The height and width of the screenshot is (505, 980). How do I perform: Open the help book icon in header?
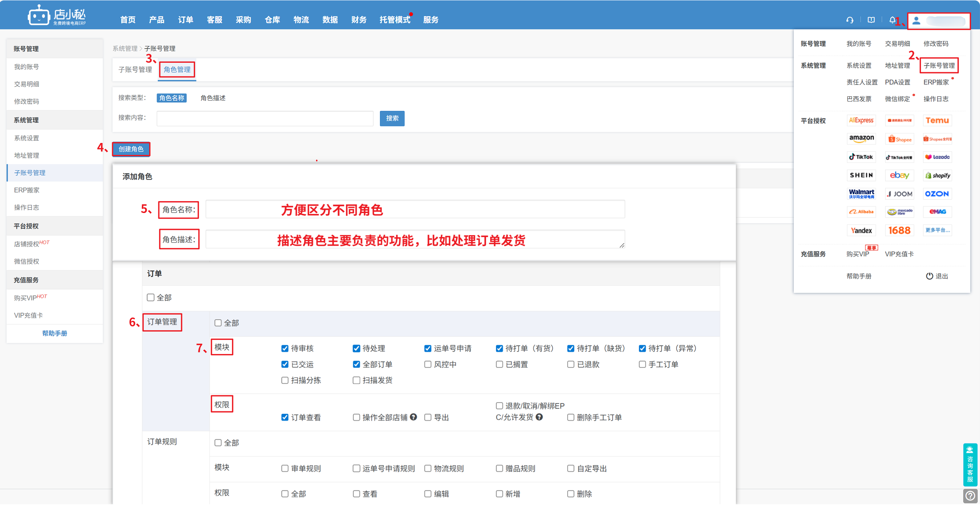(871, 20)
